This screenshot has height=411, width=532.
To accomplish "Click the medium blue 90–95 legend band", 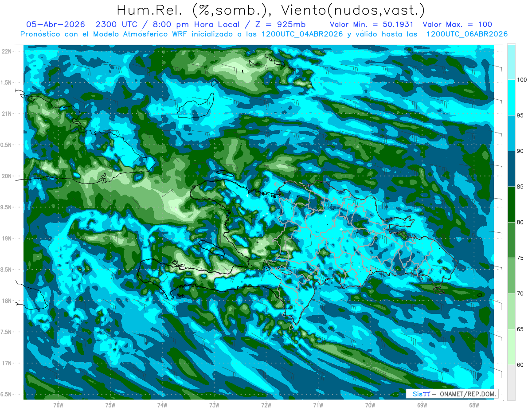I will pyautogui.click(x=511, y=133).
